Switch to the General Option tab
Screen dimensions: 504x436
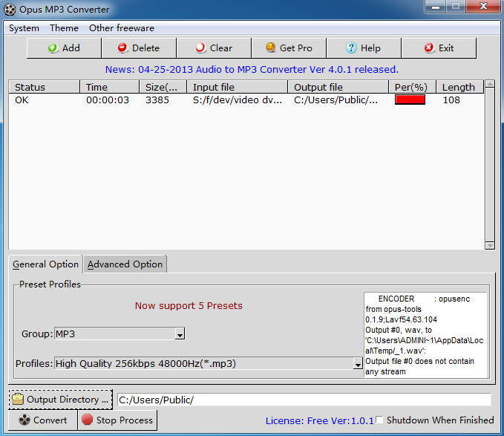tap(45, 264)
